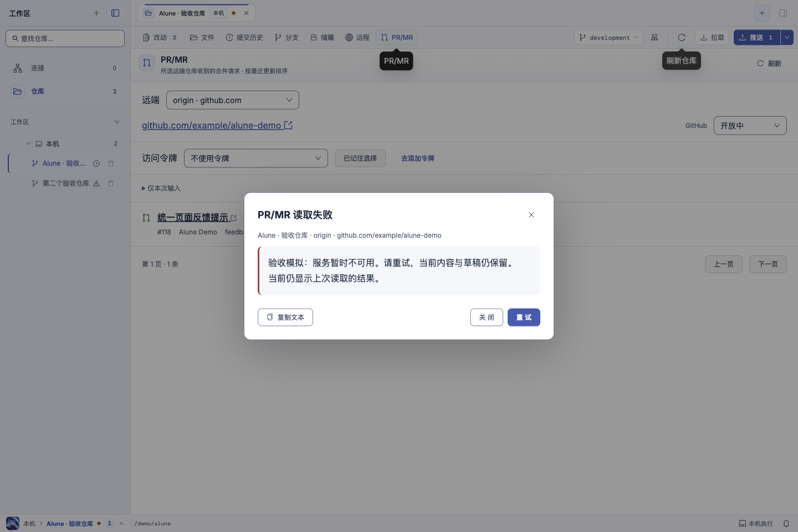Switch to the 分支 tab

pyautogui.click(x=287, y=38)
